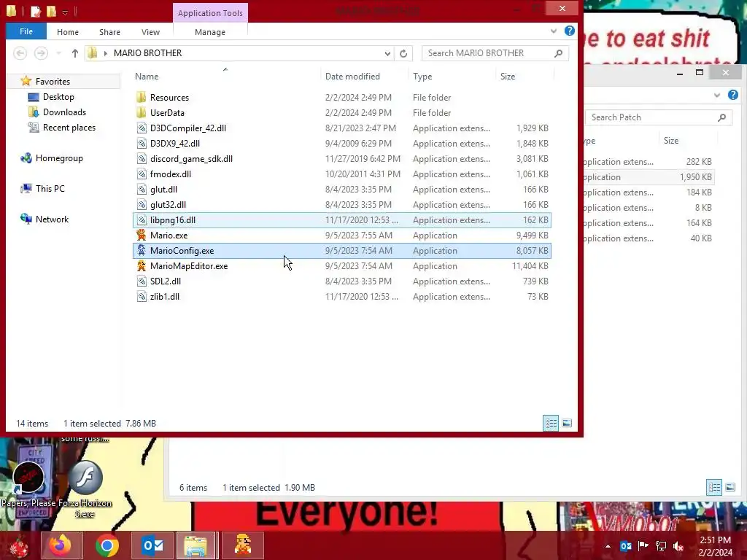Screen dimensions: 747x560
Task: Switch to the Mario app on the taskbar
Action: coord(244,545)
